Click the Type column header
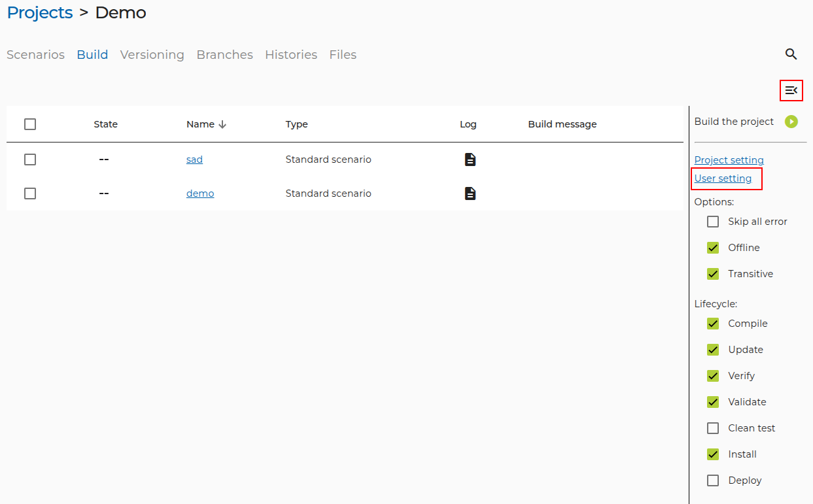 296,124
